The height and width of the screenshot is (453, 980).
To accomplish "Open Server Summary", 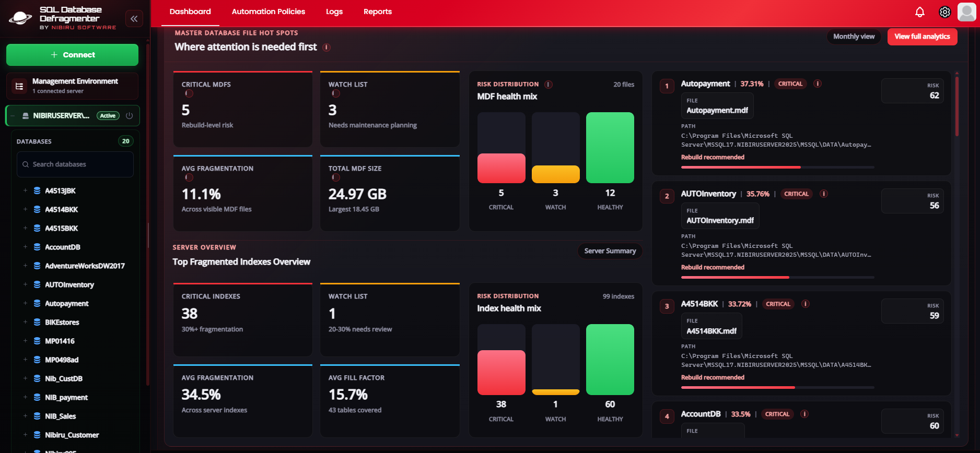I will (x=610, y=251).
